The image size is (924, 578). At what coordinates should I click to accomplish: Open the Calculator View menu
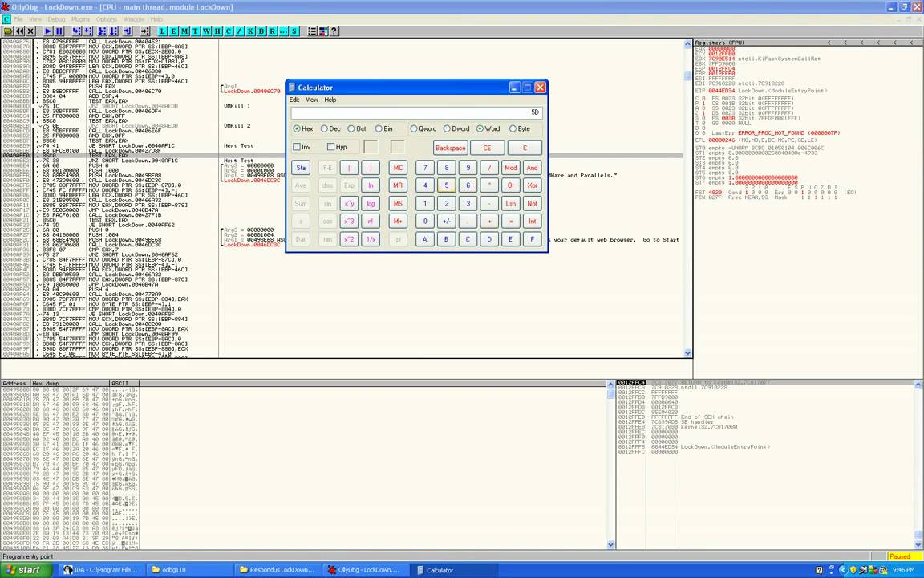pos(312,100)
